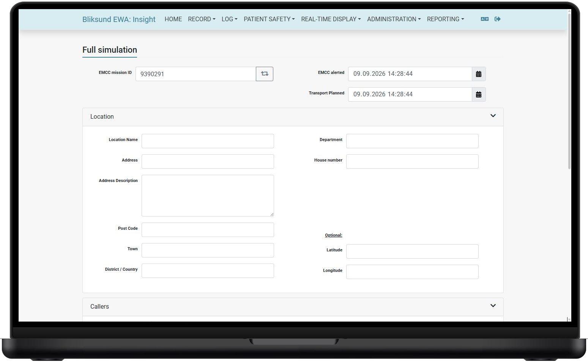This screenshot has height=364, width=588.
Task: Open the LOG dropdown menu
Action: click(x=229, y=19)
